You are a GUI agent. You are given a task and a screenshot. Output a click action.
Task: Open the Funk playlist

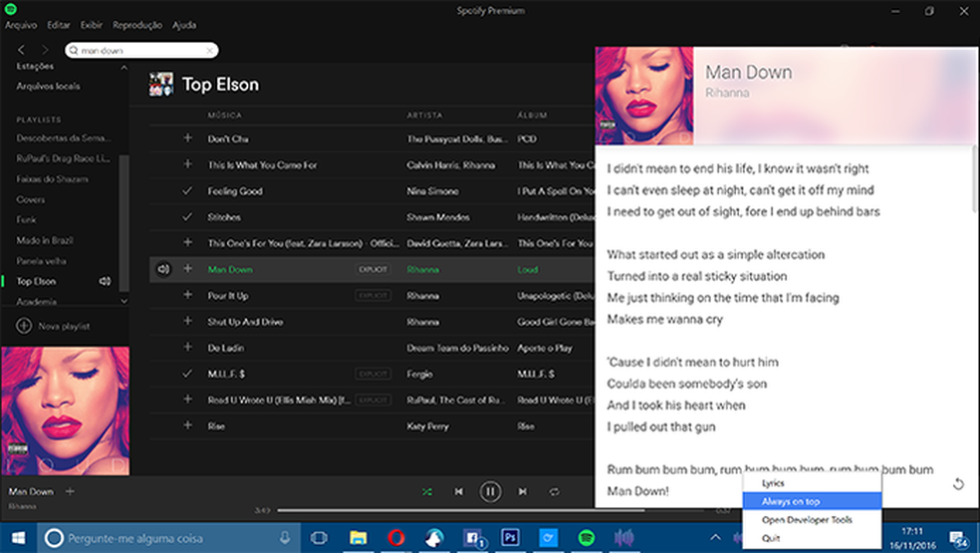click(26, 219)
